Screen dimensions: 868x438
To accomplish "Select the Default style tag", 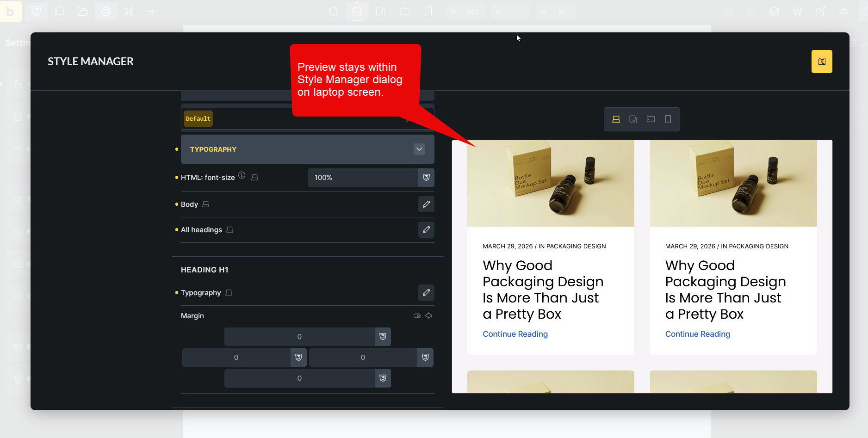I will (198, 119).
